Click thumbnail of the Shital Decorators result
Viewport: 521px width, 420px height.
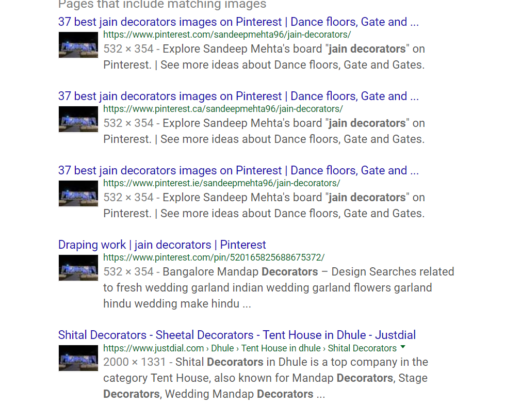click(x=78, y=358)
